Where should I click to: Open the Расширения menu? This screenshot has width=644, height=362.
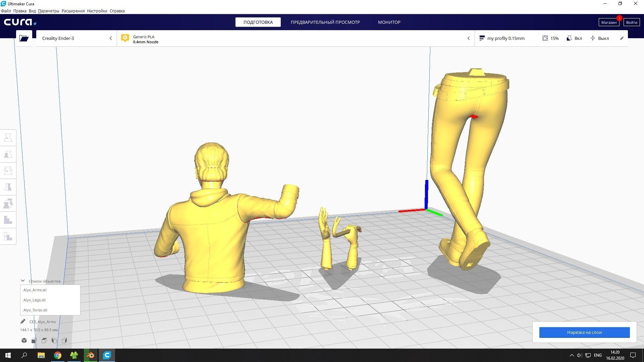73,11
